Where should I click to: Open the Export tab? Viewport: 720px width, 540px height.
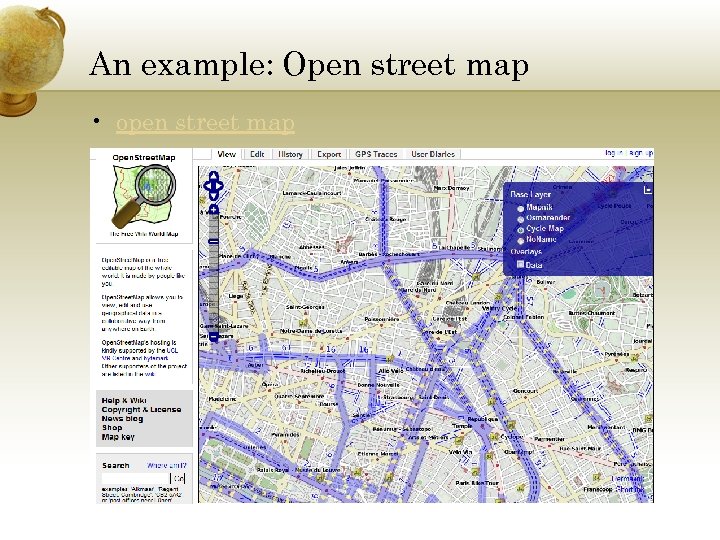click(329, 154)
